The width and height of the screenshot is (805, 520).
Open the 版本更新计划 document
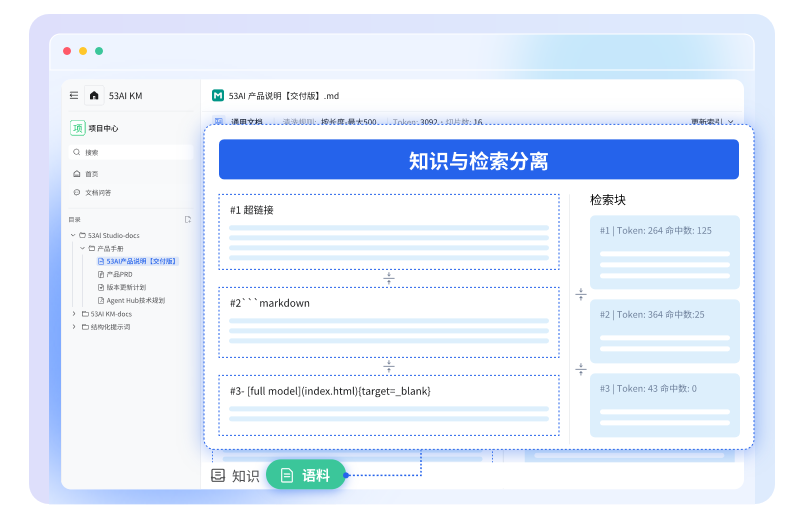coord(122,287)
